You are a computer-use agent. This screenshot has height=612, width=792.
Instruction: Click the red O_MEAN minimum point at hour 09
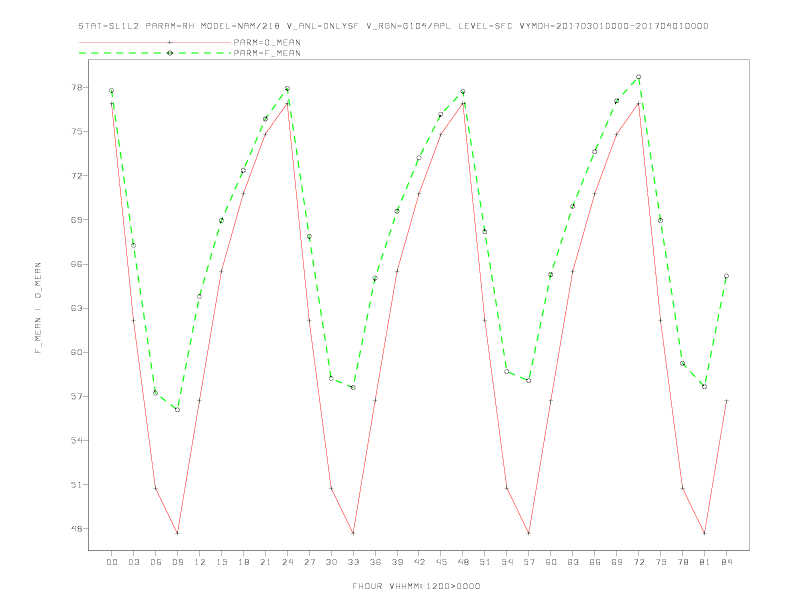point(177,533)
